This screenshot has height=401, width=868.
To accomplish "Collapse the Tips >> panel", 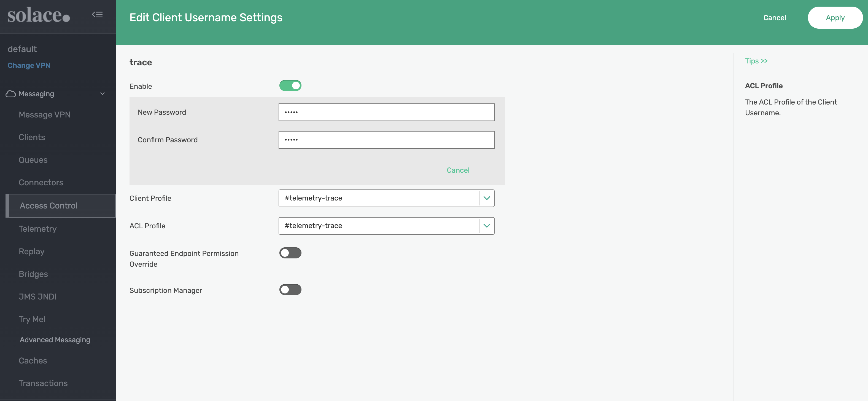I will pos(756,61).
